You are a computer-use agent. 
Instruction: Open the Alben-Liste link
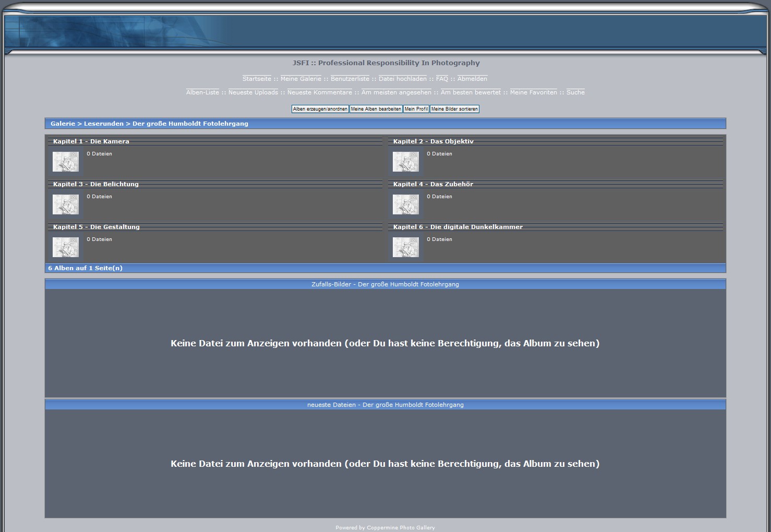click(202, 92)
